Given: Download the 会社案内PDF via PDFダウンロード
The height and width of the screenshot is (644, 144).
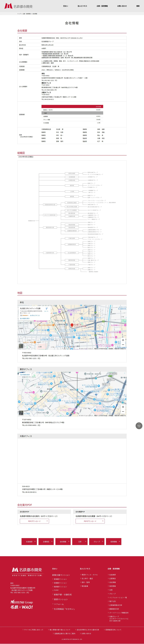Looking at the screenshot, I should coord(34,521).
